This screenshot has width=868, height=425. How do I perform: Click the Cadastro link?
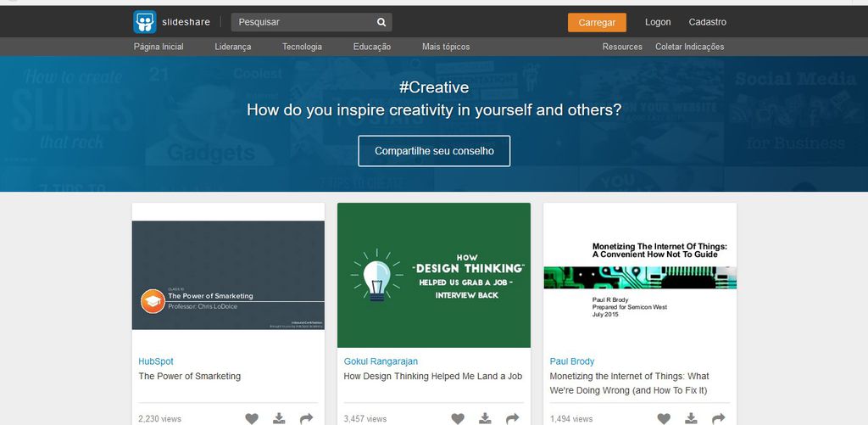pyautogui.click(x=708, y=22)
